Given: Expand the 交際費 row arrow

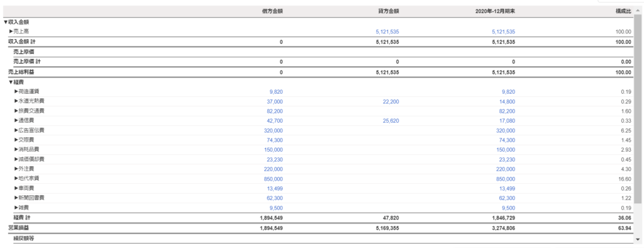Looking at the screenshot, I should [16, 140].
